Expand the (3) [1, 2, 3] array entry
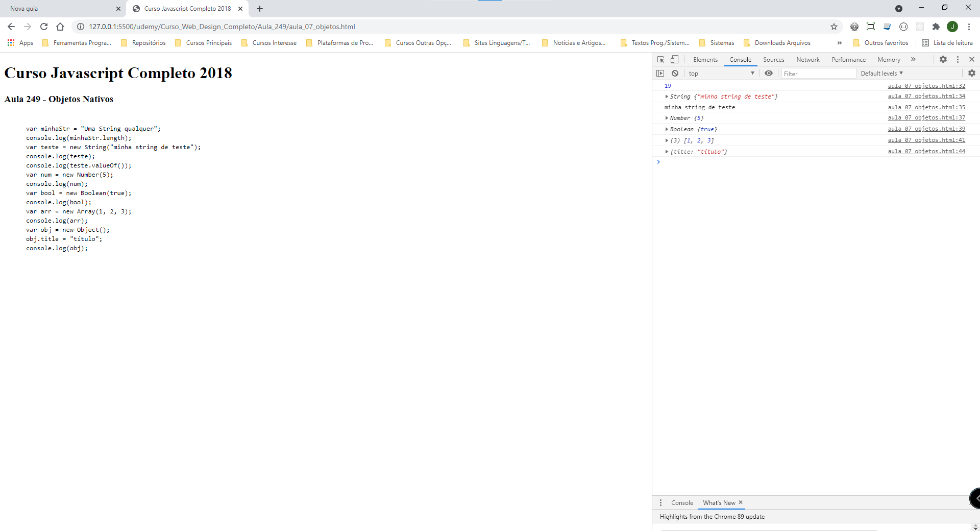This screenshot has height=531, width=980. [667, 140]
